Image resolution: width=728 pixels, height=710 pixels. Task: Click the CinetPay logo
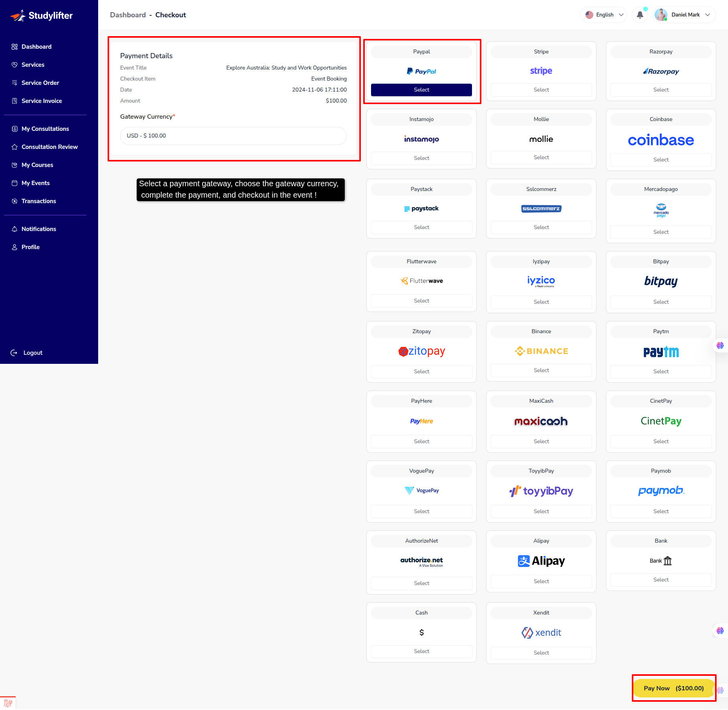tap(661, 421)
